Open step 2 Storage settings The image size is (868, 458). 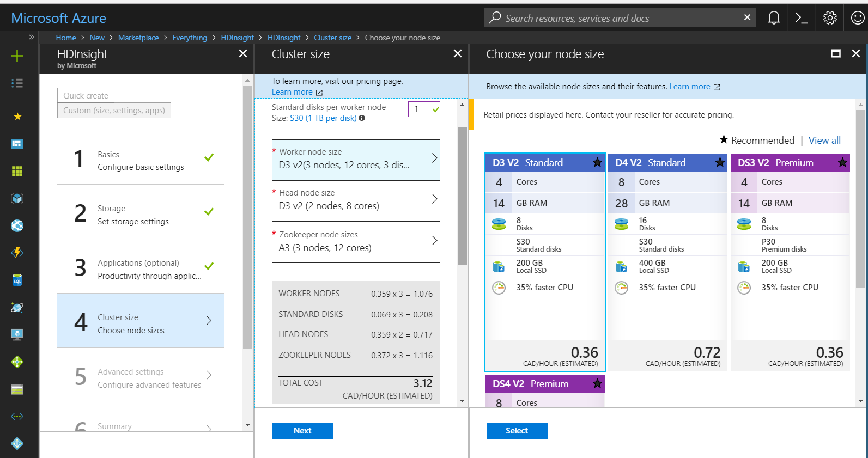(141, 212)
